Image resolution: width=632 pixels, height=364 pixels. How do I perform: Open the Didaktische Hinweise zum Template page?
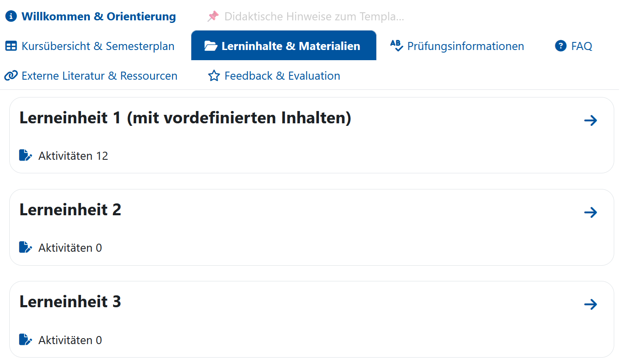point(314,16)
